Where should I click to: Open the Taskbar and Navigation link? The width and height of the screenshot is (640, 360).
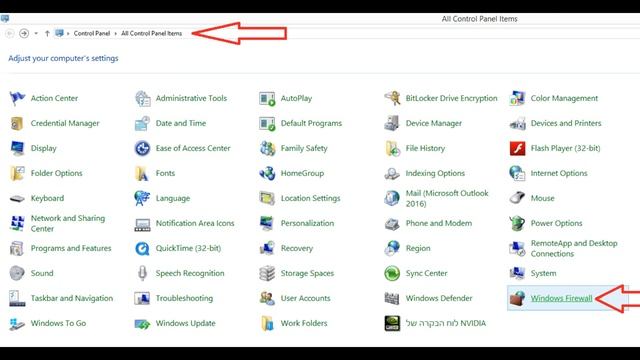pyautogui.click(x=72, y=298)
